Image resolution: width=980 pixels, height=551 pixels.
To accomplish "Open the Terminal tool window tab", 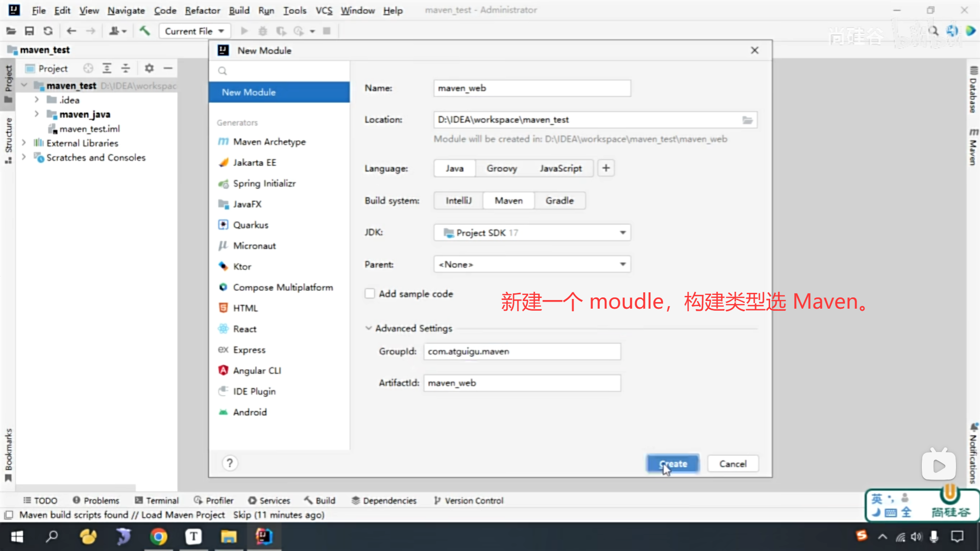I will click(157, 500).
